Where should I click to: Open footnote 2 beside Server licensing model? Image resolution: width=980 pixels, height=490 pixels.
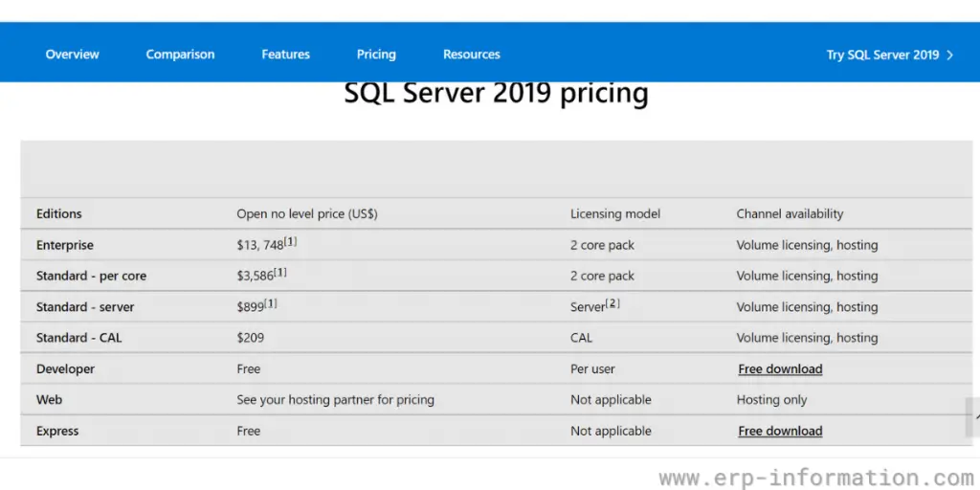click(x=613, y=303)
